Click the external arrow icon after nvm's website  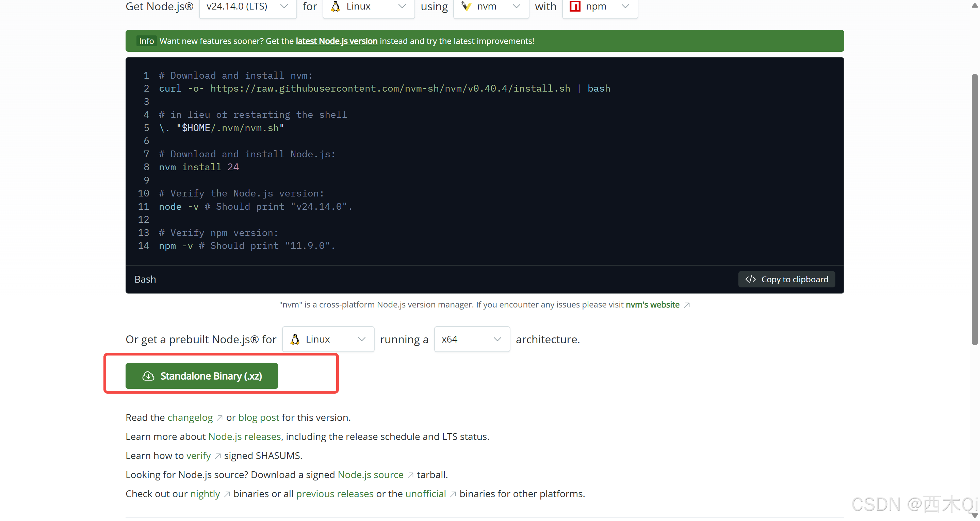click(x=687, y=305)
